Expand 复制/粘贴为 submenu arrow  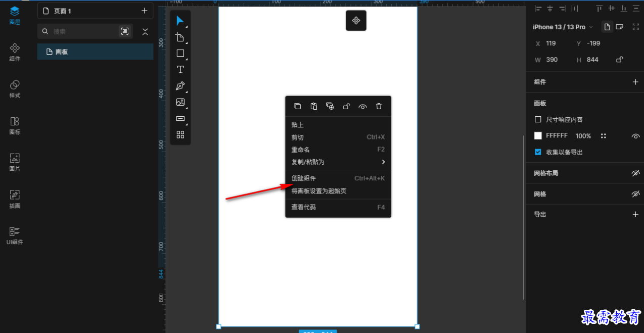coord(384,162)
